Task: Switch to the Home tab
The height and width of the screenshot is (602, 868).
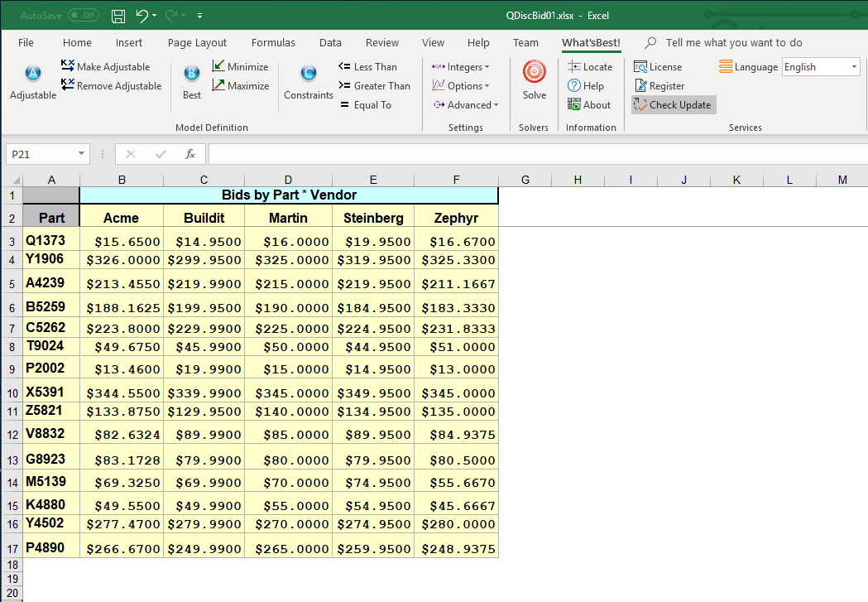Action: click(x=77, y=42)
